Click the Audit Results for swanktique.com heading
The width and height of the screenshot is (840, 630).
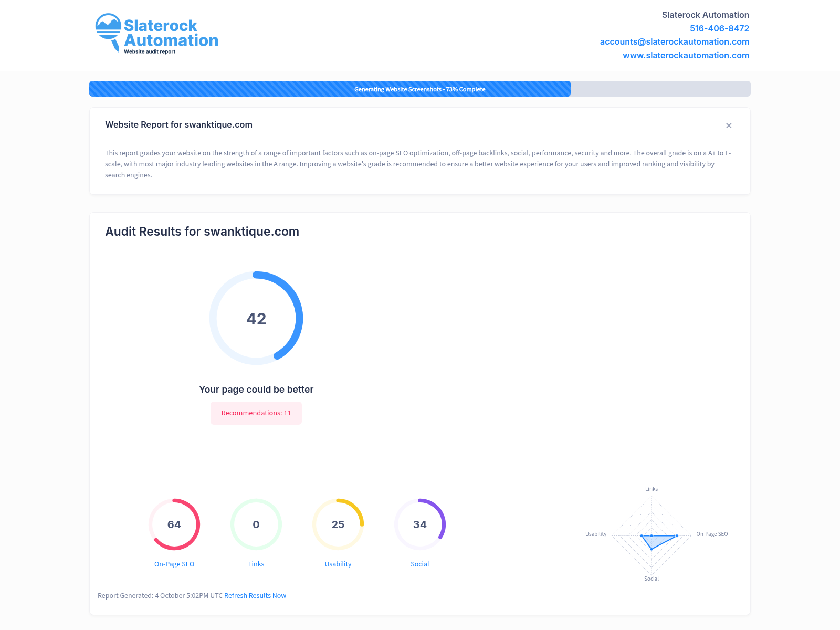[x=202, y=232]
